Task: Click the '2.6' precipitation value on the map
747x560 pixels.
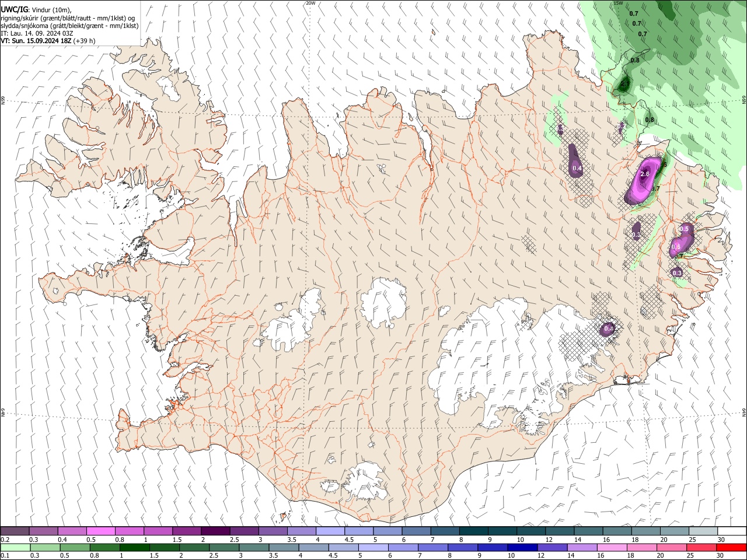Action: pos(645,174)
